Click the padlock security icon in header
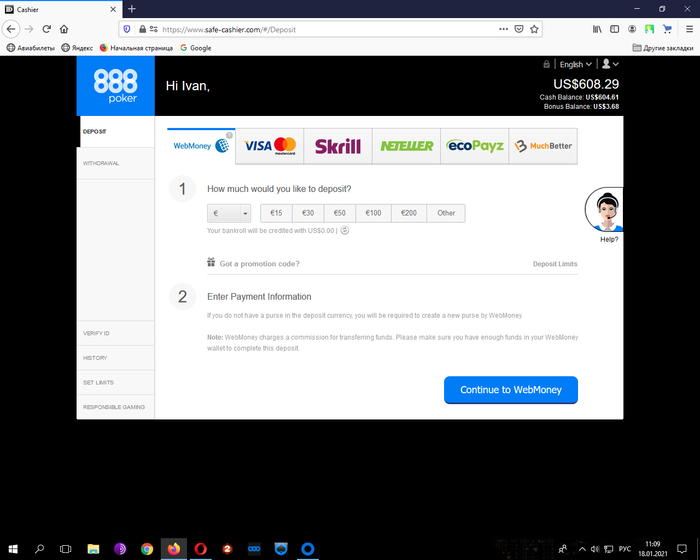This screenshot has height=560, width=700. click(x=546, y=64)
